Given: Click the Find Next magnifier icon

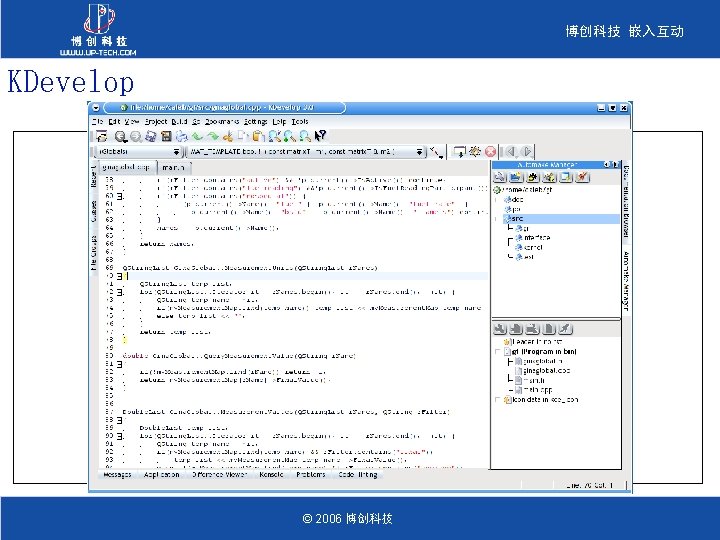Looking at the screenshot, I should [289, 136].
